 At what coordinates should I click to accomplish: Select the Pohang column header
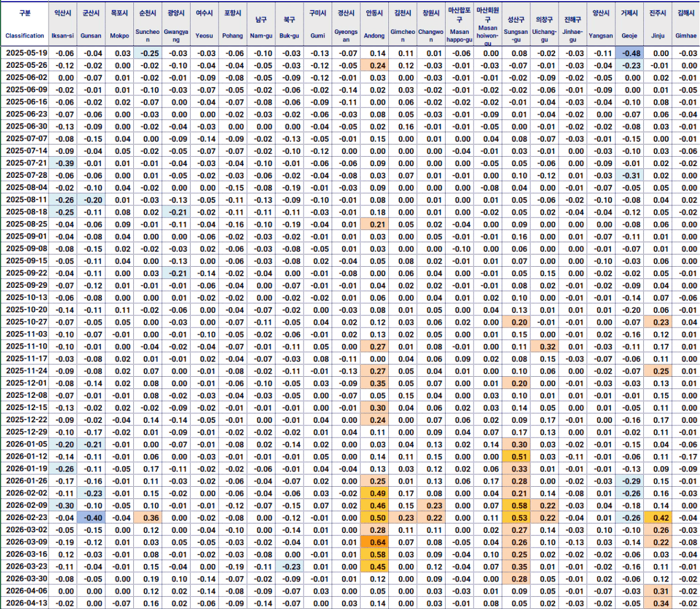point(232,23)
